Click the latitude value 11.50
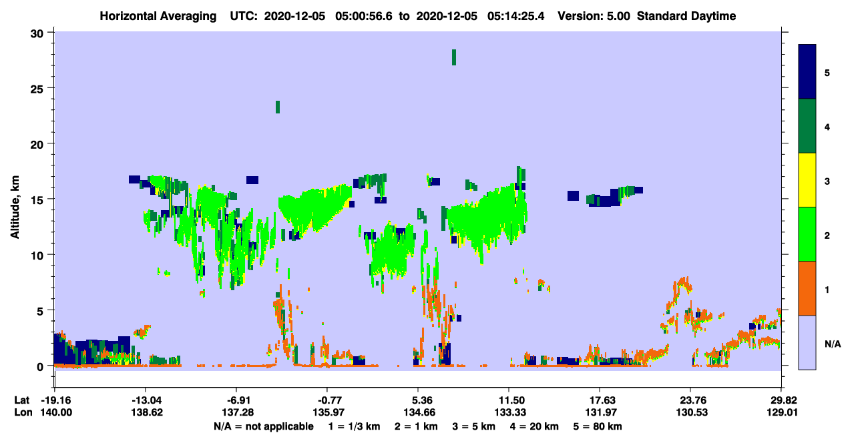 509,400
